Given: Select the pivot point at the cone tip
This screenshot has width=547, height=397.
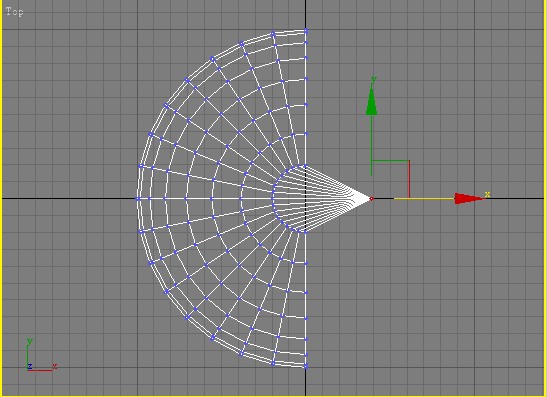Looking at the screenshot, I should coord(372,198).
